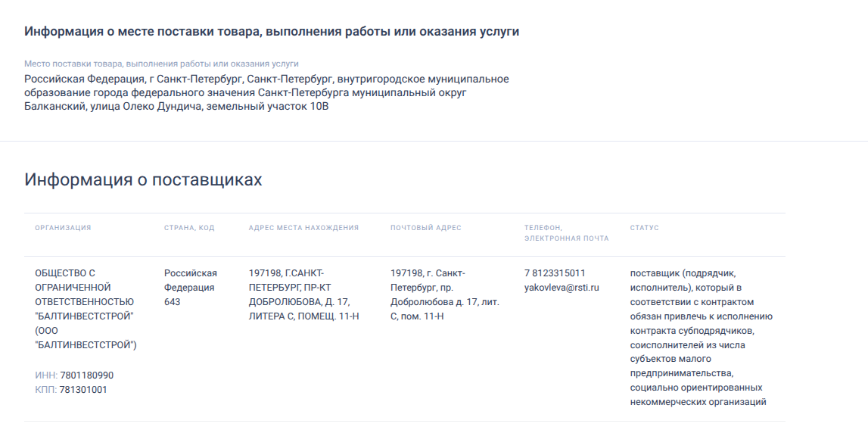Click the 'Российская Федерация' country cell
Viewport: 868px width, 433px height.
tap(191, 280)
